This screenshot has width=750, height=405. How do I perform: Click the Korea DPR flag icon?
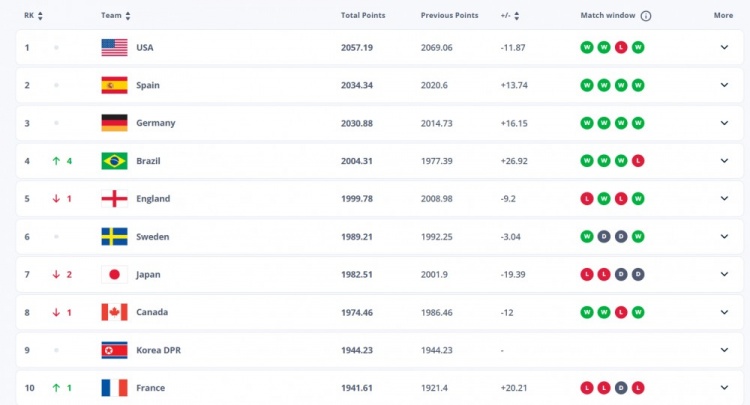coord(114,350)
